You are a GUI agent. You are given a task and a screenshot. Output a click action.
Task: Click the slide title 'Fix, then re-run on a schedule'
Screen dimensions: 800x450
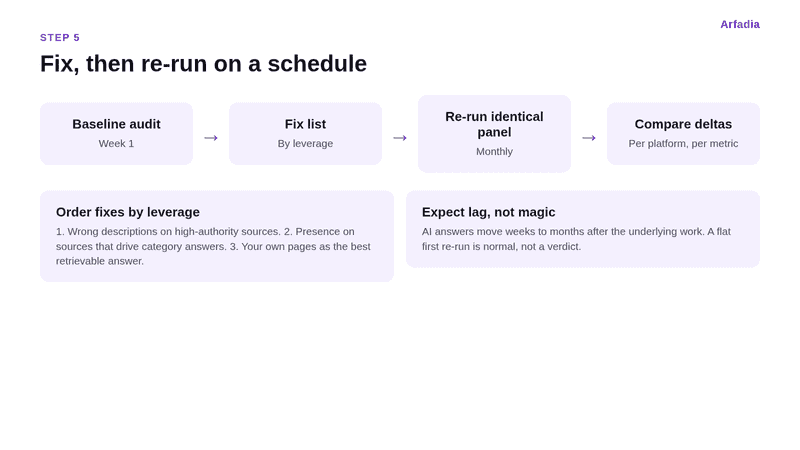[203, 64]
